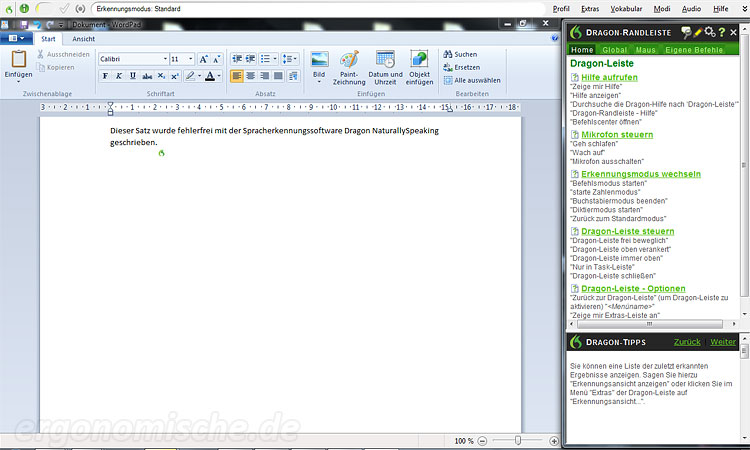This screenshot has width=750, height=450.
Task: Decrease paragraph indent
Action: point(237,59)
